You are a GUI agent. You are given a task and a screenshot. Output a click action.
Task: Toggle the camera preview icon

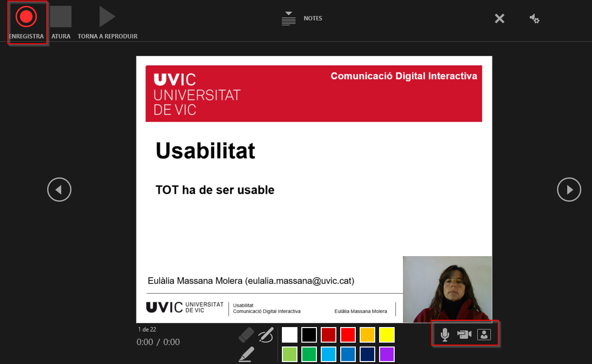484,334
